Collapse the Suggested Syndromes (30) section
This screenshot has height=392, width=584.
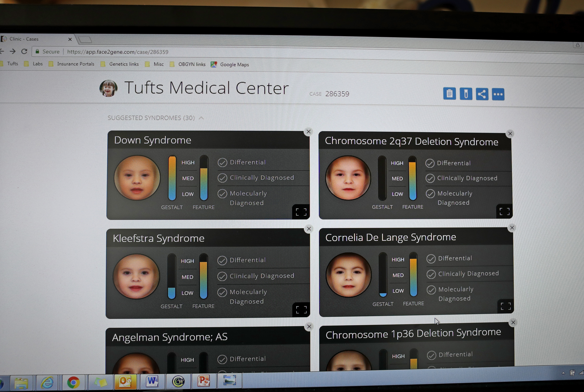(x=201, y=118)
